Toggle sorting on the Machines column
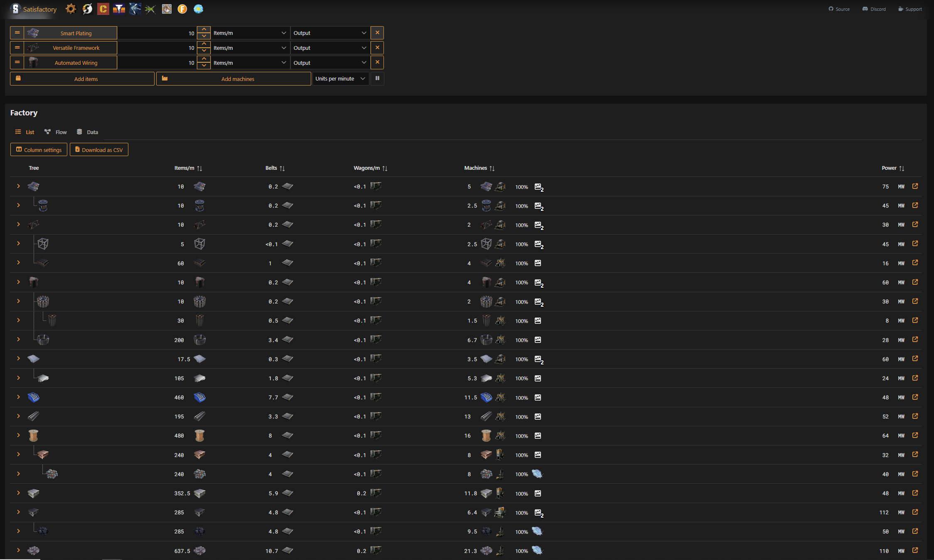The image size is (934, 560). [x=492, y=168]
